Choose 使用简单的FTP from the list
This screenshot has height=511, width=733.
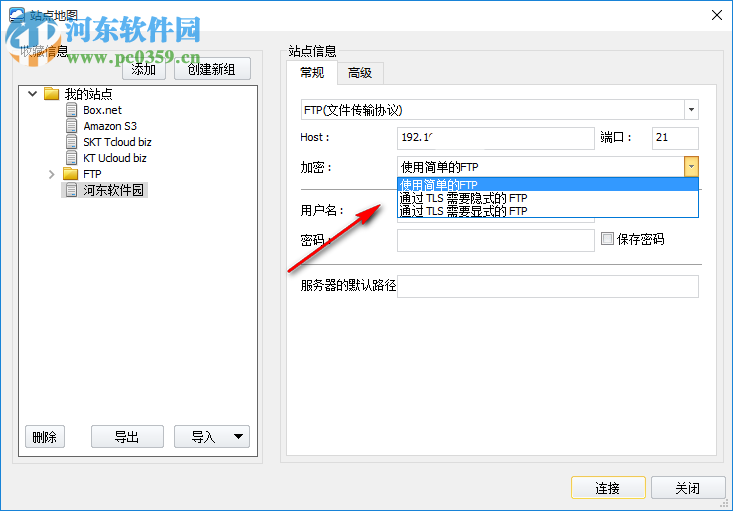pos(547,185)
